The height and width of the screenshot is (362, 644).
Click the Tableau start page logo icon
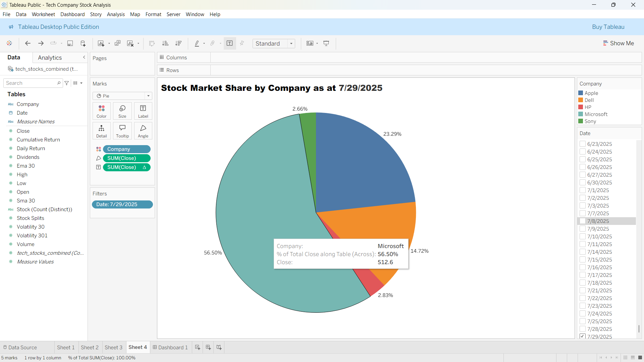[x=9, y=43]
